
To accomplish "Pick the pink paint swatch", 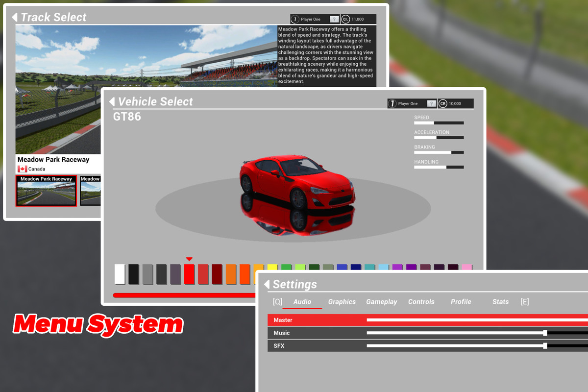I will (467, 268).
